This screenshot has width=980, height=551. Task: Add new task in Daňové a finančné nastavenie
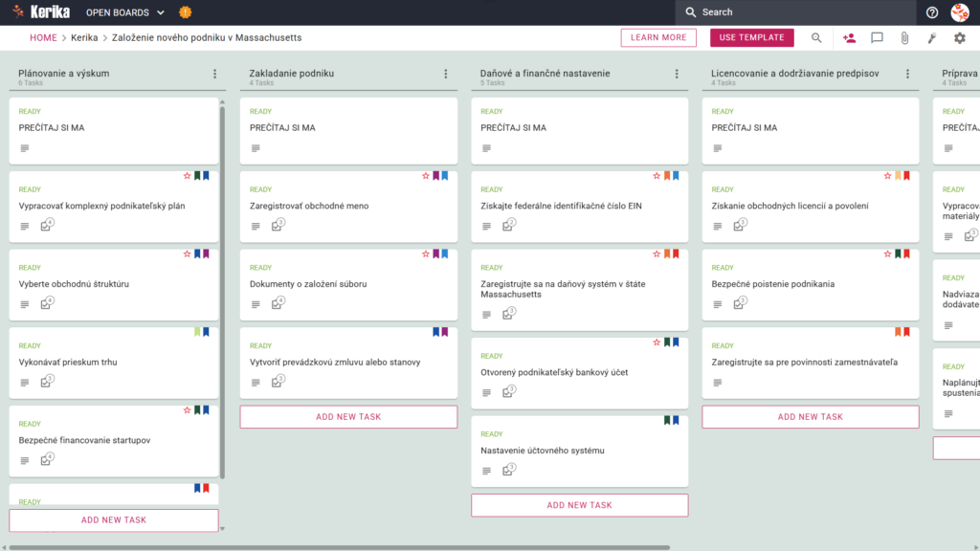point(579,505)
